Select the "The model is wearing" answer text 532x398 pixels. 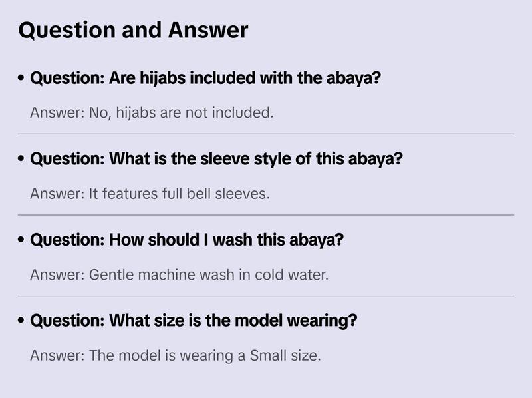coord(176,355)
